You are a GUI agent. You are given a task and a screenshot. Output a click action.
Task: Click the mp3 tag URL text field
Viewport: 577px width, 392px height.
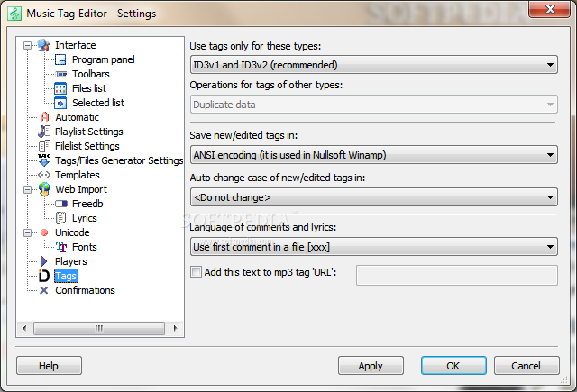[457, 275]
